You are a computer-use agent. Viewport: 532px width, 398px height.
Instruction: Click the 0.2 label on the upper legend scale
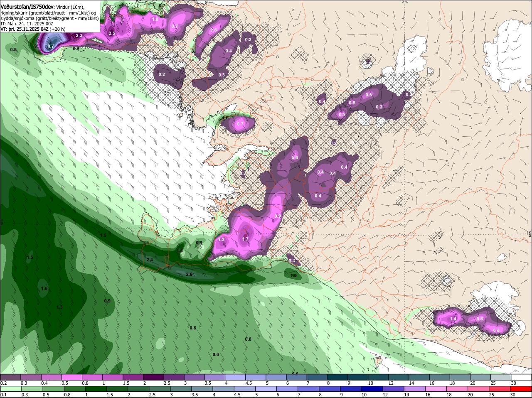(3, 383)
